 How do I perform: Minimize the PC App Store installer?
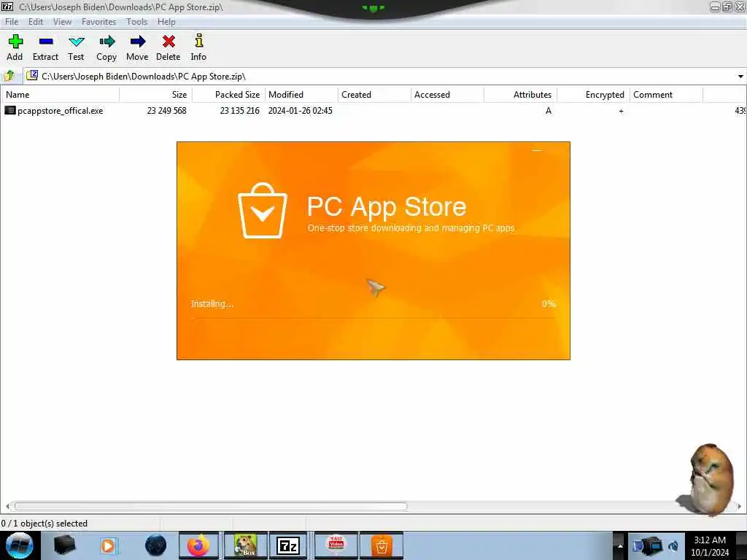pyautogui.click(x=538, y=150)
